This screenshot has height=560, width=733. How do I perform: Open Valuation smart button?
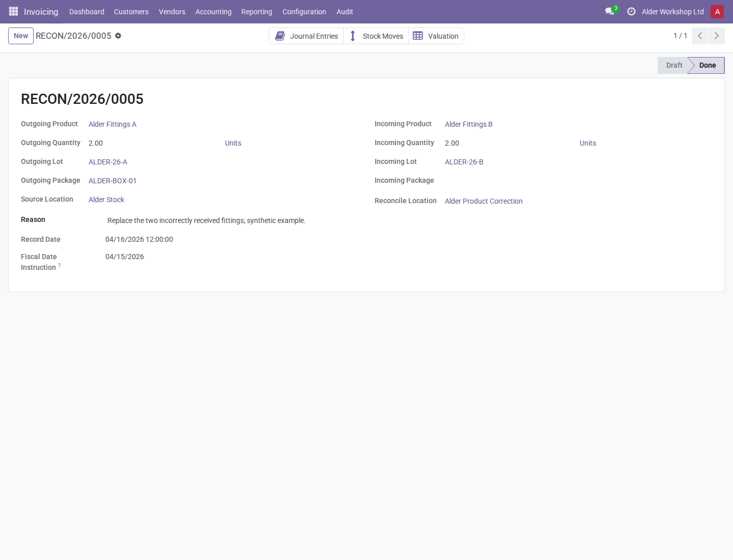click(436, 36)
